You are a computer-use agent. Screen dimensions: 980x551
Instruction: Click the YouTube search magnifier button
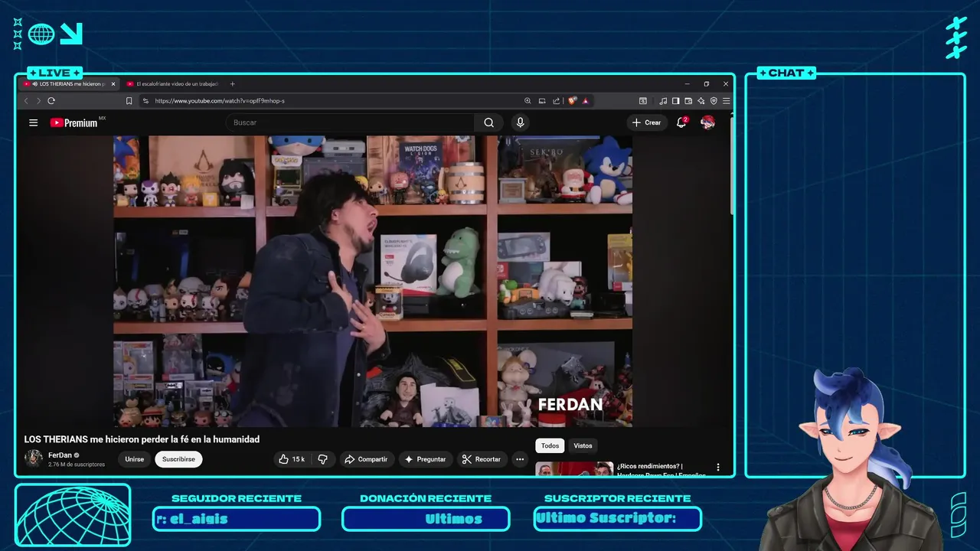pos(488,122)
